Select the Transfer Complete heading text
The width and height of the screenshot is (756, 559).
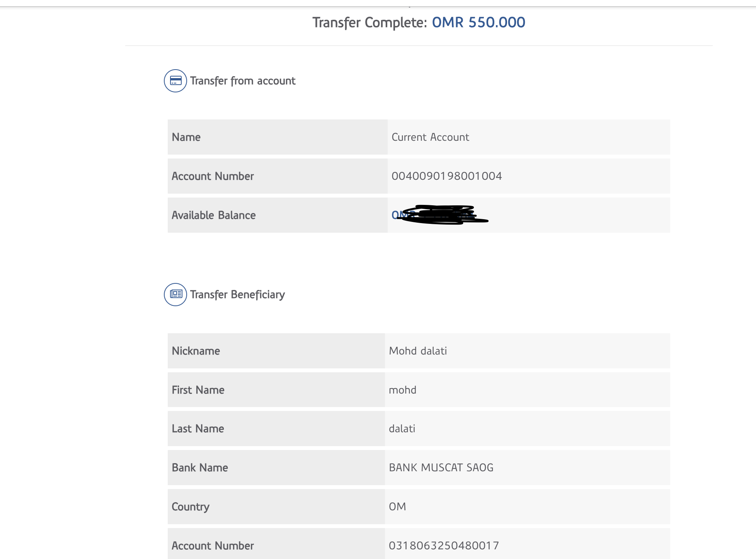coord(369,22)
